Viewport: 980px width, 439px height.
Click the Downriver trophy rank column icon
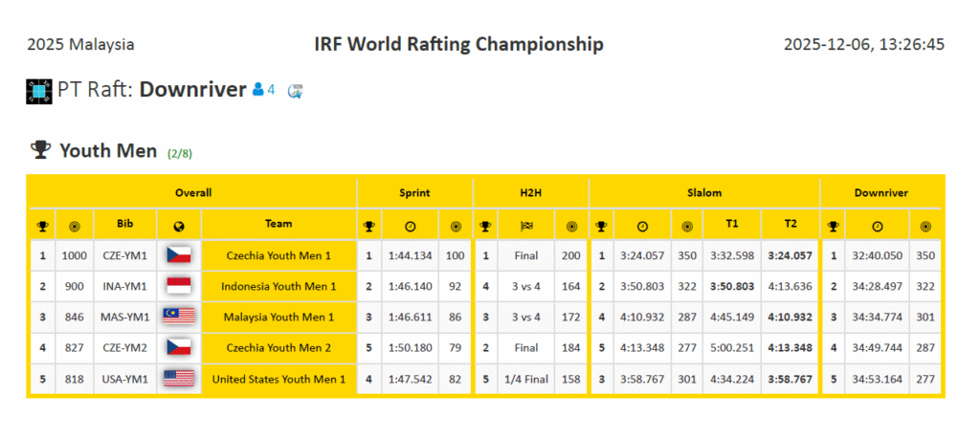(x=834, y=227)
